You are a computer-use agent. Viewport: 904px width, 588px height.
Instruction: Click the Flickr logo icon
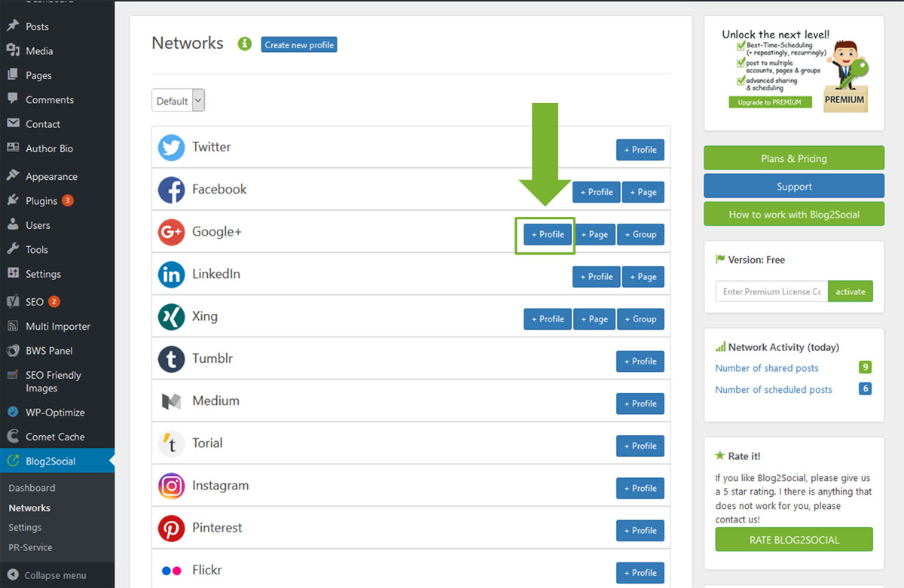pos(171,571)
